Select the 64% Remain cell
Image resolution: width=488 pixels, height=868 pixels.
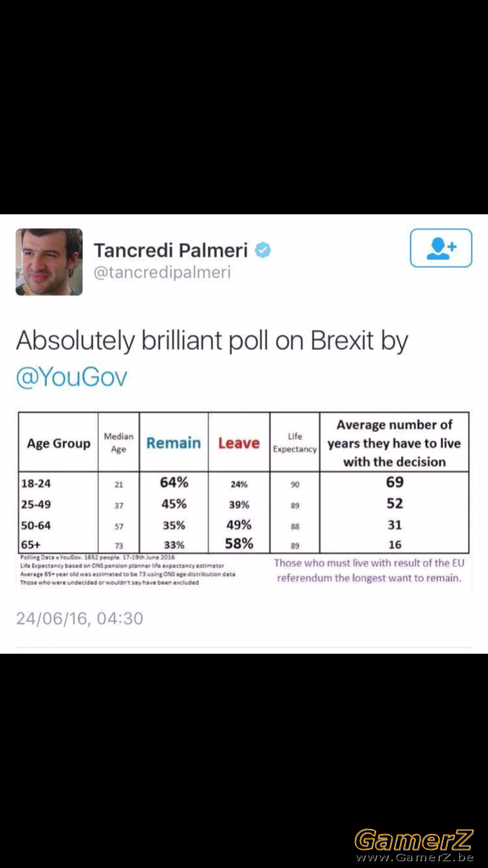tap(174, 482)
